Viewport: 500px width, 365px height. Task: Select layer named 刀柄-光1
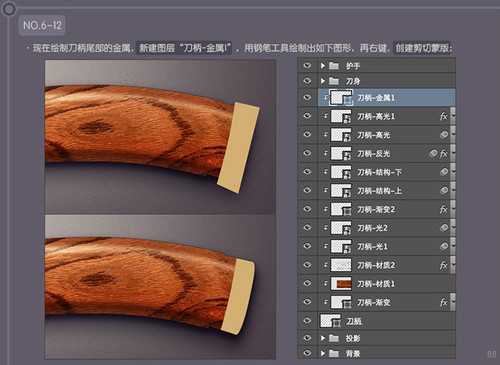coord(372,247)
